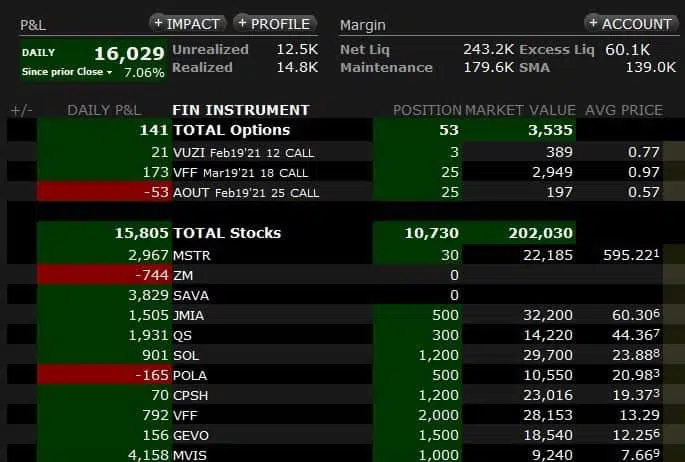This screenshot has width=685, height=462.
Task: Sort by AVG PRICE column header
Action: tap(624, 110)
